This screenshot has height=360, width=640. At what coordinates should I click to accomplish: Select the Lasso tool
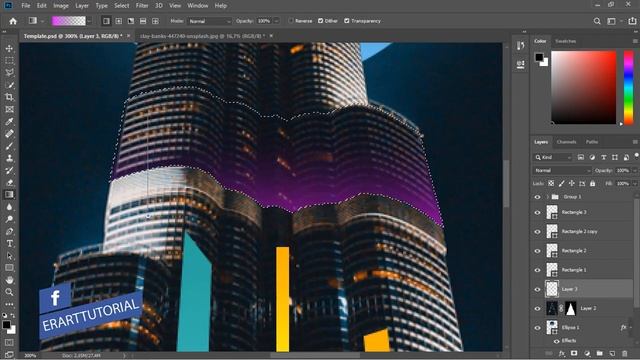pyautogui.click(x=9, y=73)
